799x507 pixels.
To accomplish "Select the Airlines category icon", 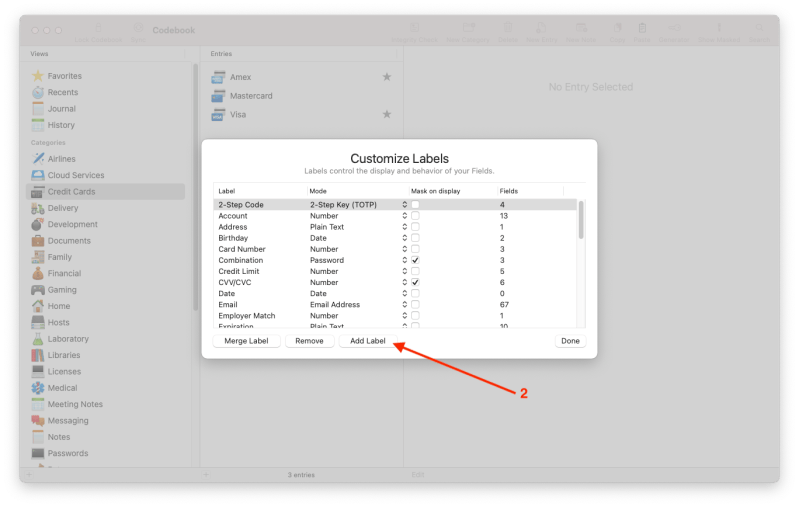I will [x=38, y=158].
